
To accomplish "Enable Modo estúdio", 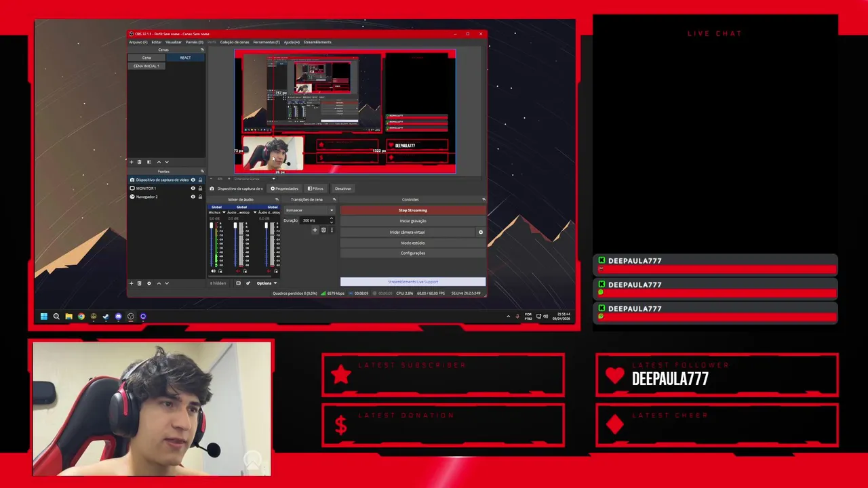I will click(x=413, y=243).
